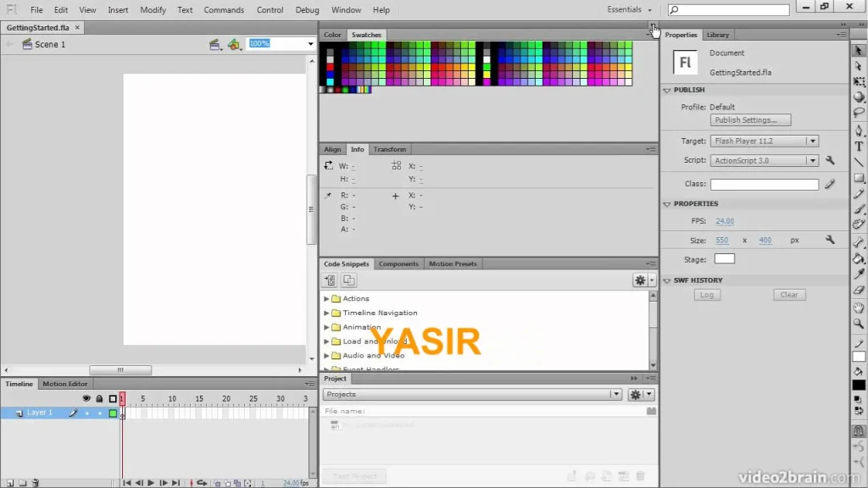Screen dimensions: 868x488
Task: Select the Bone tool
Action: pyautogui.click(x=859, y=242)
